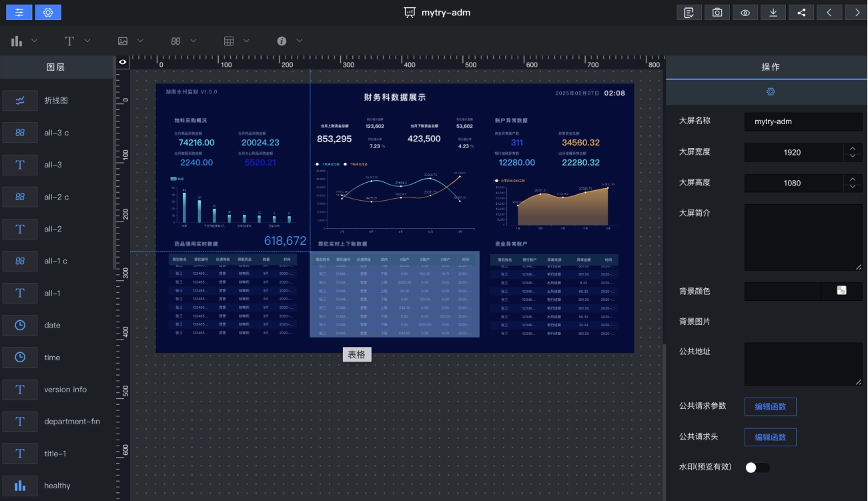Click the orange area chart on canvas
This screenshot has width=868, height=501.
561,205
